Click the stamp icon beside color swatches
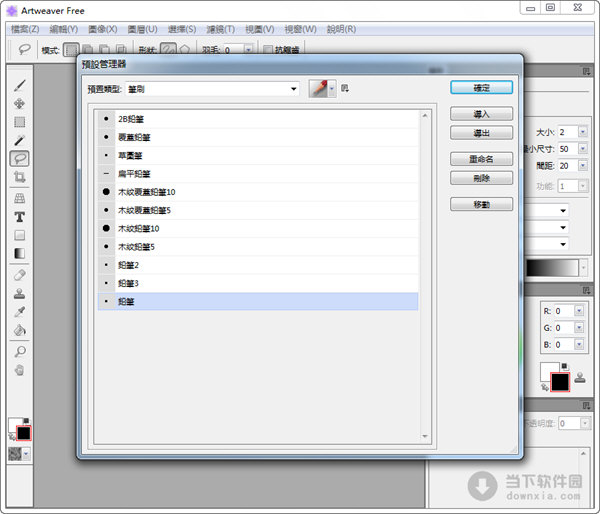Screen dimensions: 600x514 coord(580,377)
